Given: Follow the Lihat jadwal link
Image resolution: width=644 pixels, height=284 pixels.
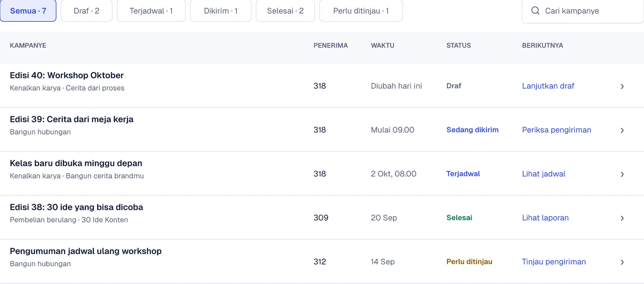Looking at the screenshot, I should click(544, 174).
